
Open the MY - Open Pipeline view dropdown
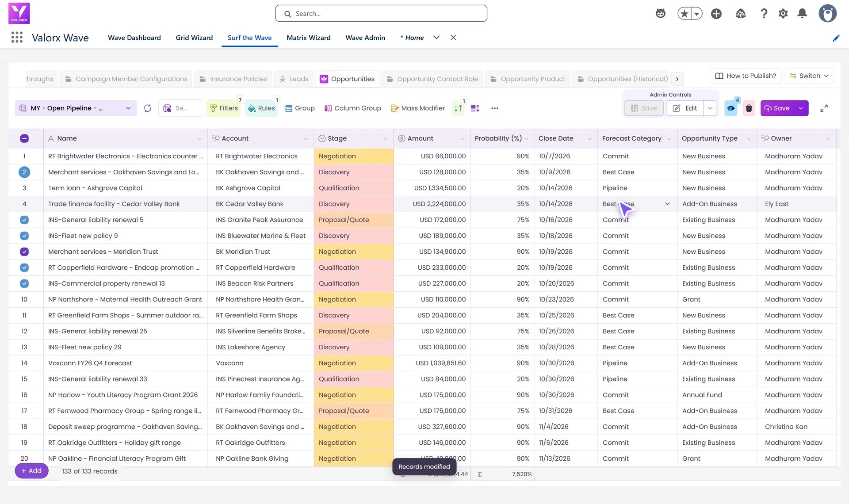coord(76,108)
